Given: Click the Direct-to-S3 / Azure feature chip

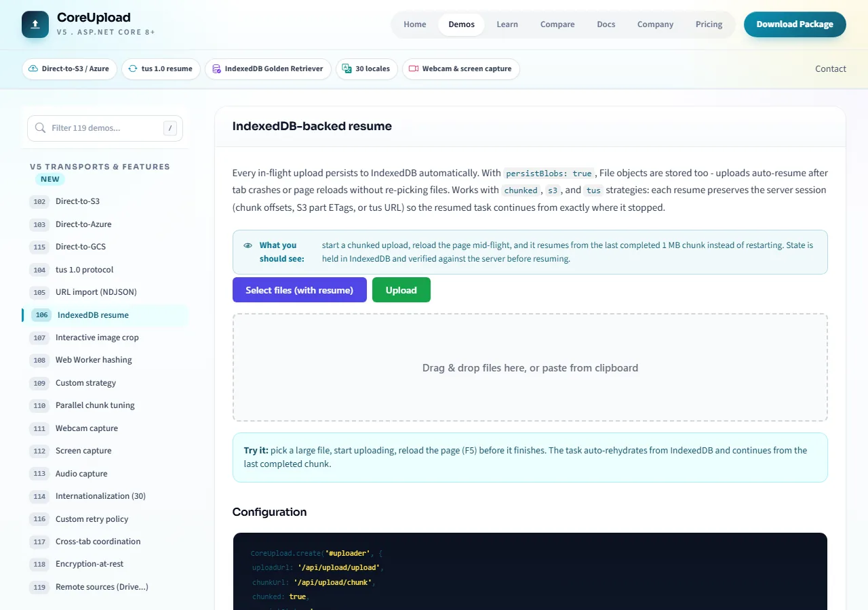Looking at the screenshot, I should [70, 68].
